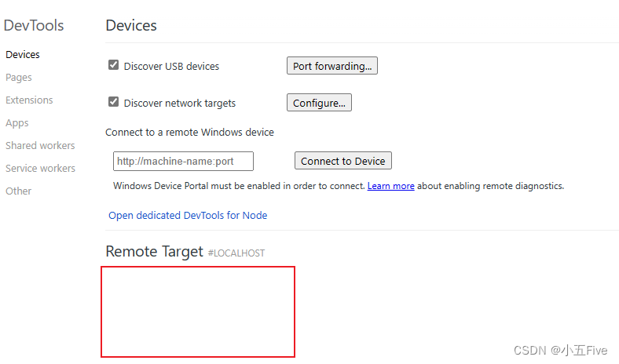619x364 pixels.
Task: Show Shared workers list
Action: pyautogui.click(x=40, y=145)
